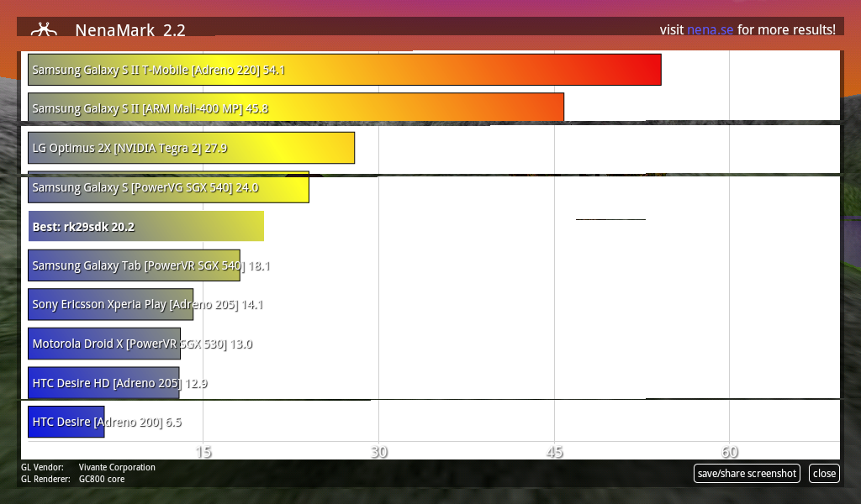Click the NenaMark 2.2 title
Image resolution: width=861 pixels, height=504 pixels.
(x=130, y=29)
